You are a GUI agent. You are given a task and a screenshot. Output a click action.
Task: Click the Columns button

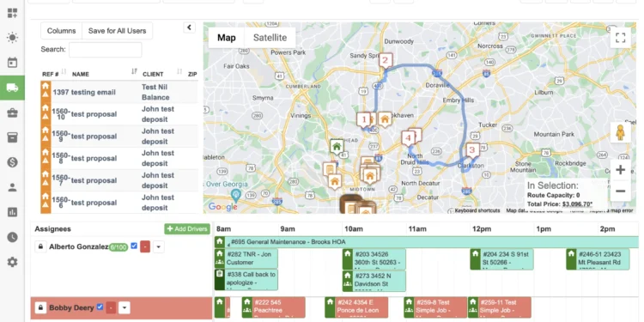62,31
